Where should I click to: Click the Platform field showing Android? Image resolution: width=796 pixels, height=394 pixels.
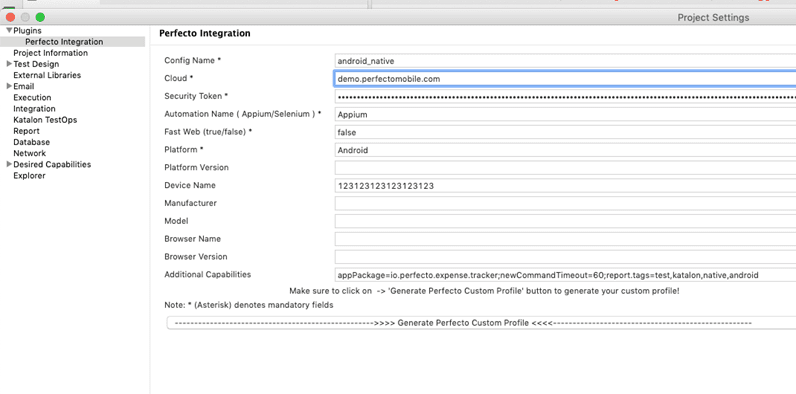click(x=565, y=150)
